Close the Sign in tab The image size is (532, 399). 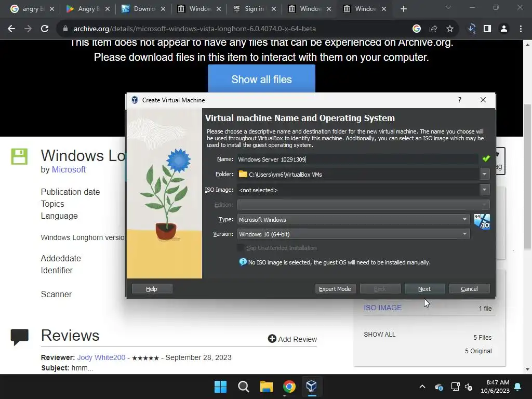pyautogui.click(x=274, y=9)
